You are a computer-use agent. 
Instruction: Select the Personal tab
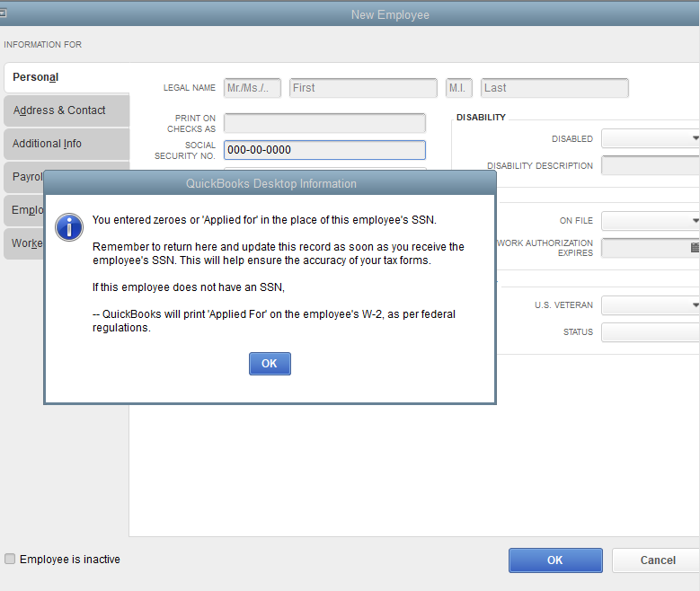[66, 77]
